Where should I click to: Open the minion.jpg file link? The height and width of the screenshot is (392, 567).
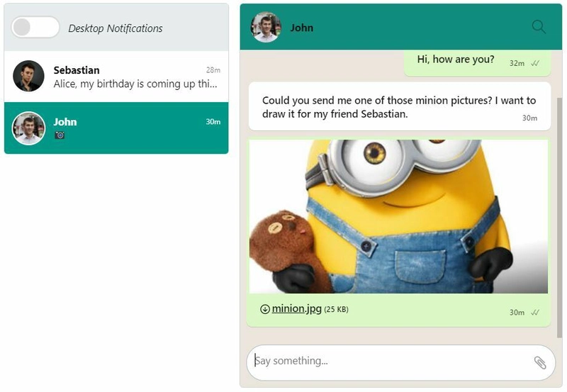click(296, 308)
